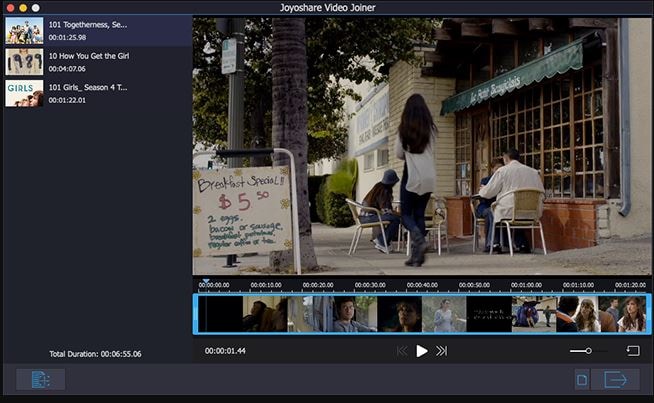Click the add files icon at bottom left
This screenshot has width=654, height=403.
click(40, 380)
